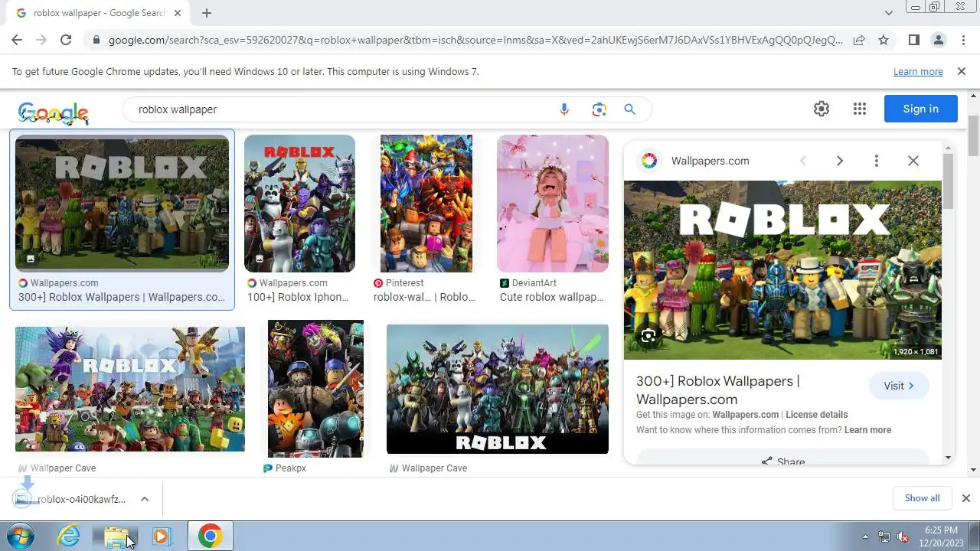Click the browser forward arrow
Viewport: 980px width, 551px height.
point(41,40)
